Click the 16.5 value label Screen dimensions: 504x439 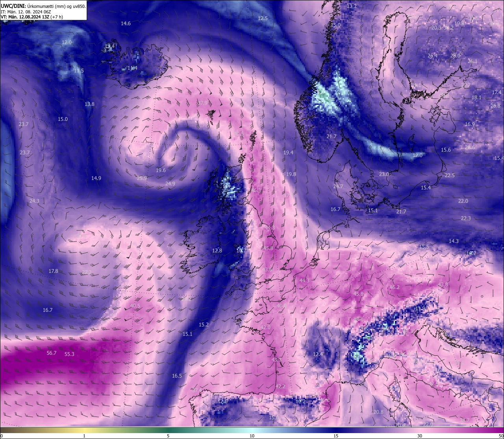(x=177, y=376)
